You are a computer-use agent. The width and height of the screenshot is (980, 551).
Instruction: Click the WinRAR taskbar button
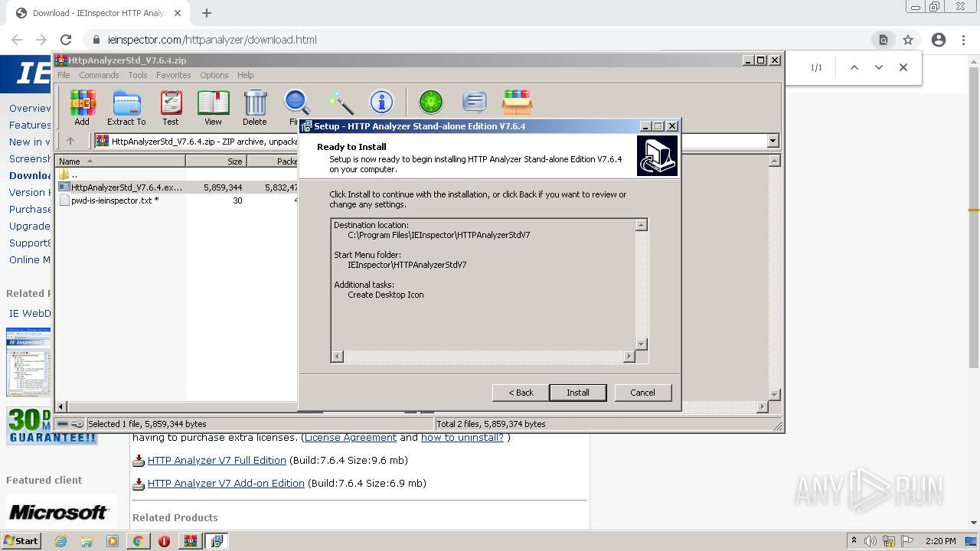(190, 541)
